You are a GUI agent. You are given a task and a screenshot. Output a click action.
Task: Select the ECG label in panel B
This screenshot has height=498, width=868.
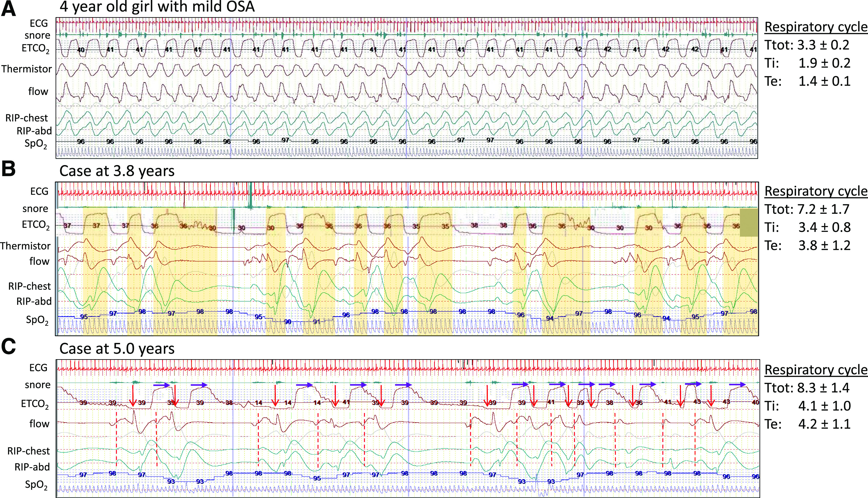(39, 192)
